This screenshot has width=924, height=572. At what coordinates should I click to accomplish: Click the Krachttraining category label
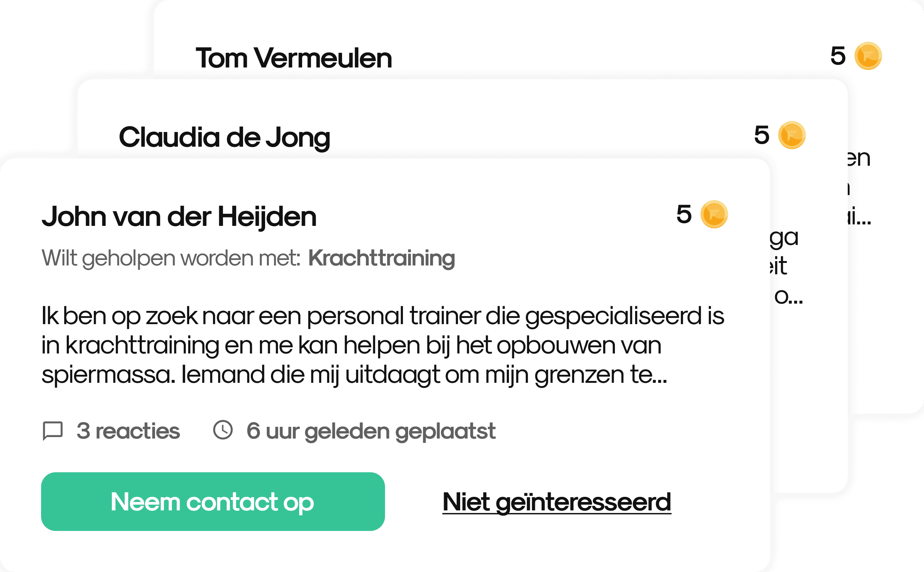point(382,258)
